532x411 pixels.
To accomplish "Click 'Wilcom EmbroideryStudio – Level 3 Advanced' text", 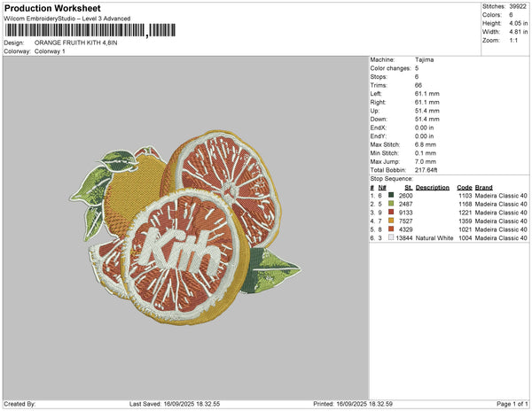I will (x=67, y=19).
